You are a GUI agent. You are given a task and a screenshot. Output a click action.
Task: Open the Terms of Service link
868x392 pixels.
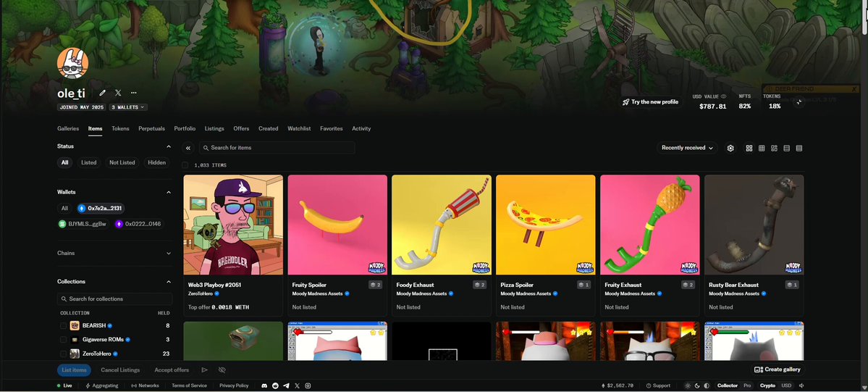point(190,385)
